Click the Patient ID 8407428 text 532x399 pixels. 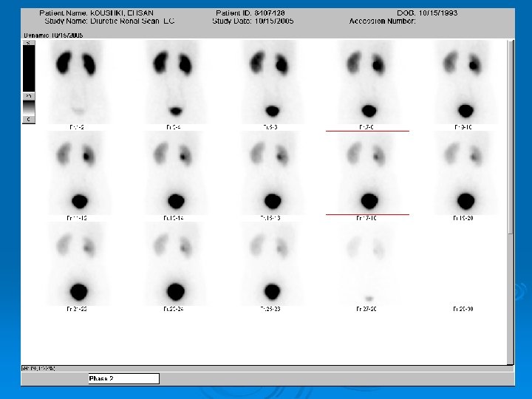coord(250,13)
